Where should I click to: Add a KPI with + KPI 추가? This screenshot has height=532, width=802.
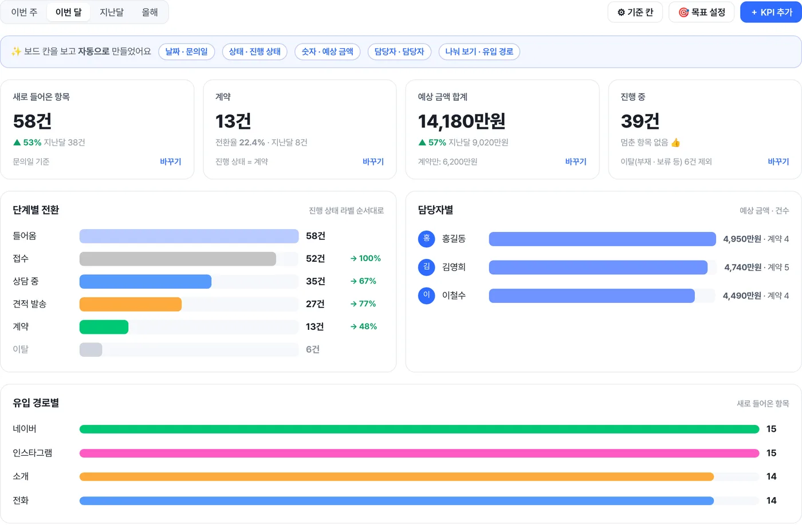coord(771,12)
